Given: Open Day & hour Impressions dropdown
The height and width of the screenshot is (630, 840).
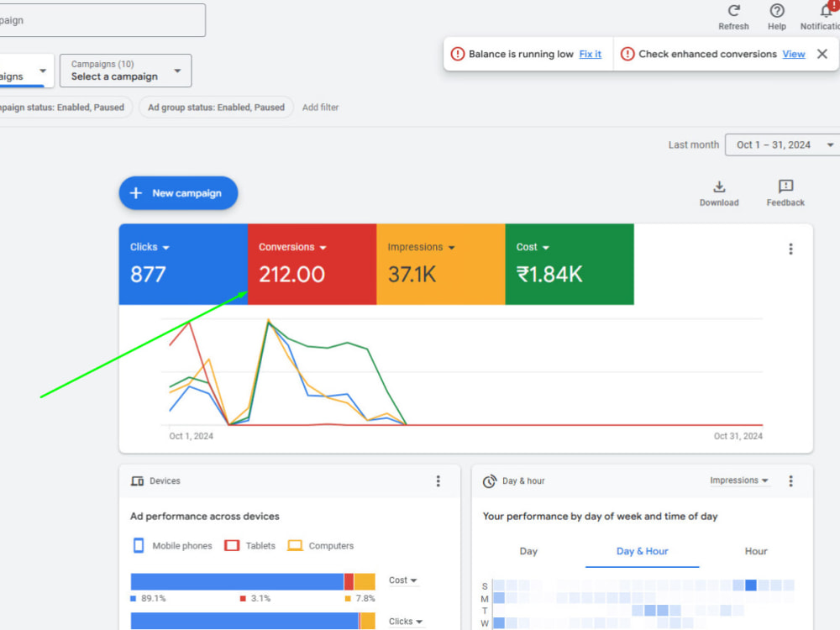Looking at the screenshot, I should click(738, 480).
